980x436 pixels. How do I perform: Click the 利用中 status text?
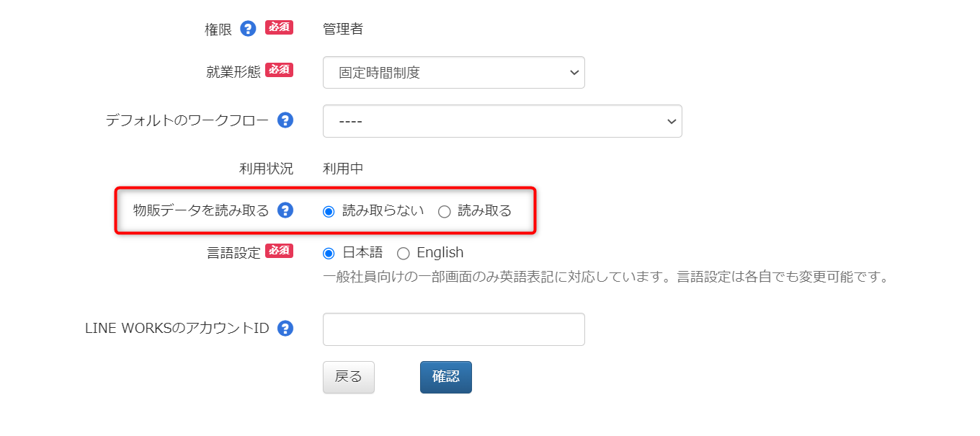tap(343, 169)
